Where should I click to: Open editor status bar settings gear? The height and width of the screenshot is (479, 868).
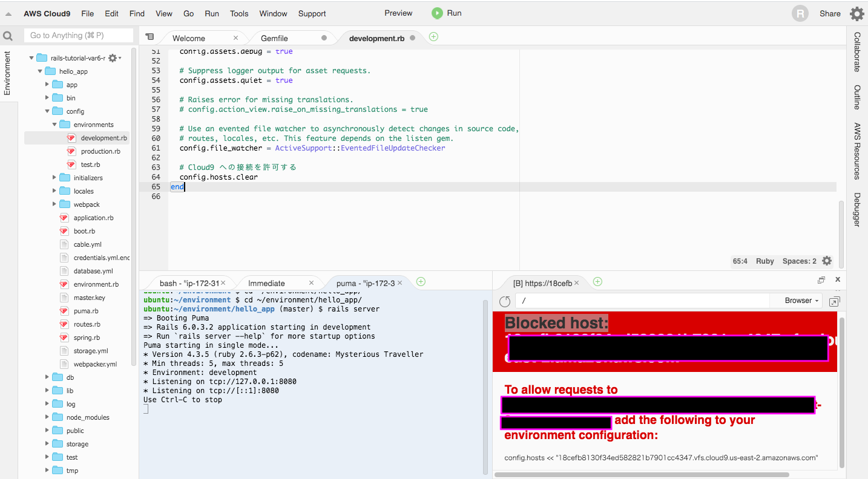click(827, 261)
